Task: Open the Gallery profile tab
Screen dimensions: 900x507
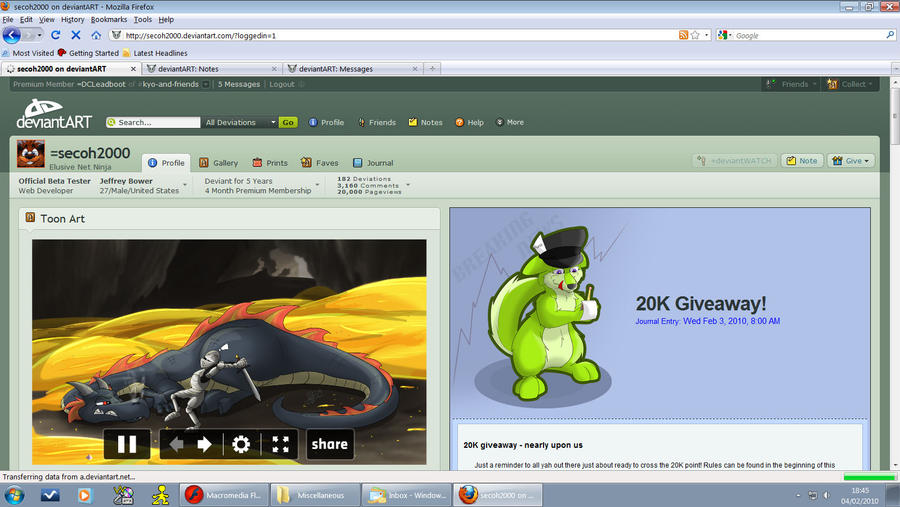Action: pos(218,163)
